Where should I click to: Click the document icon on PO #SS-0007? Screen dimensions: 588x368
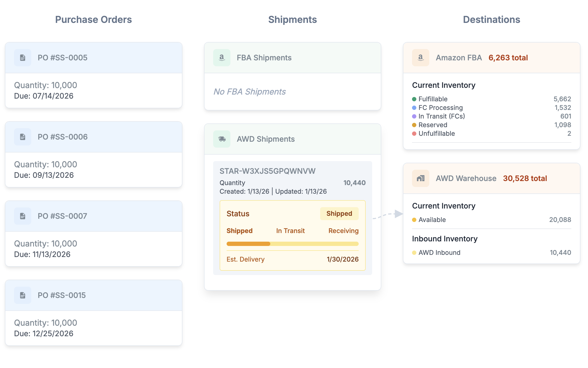pyautogui.click(x=22, y=216)
